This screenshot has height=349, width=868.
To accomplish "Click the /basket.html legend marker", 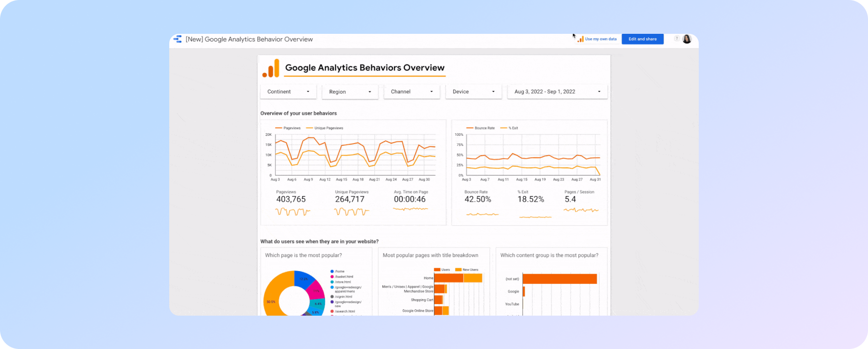I will (x=332, y=277).
